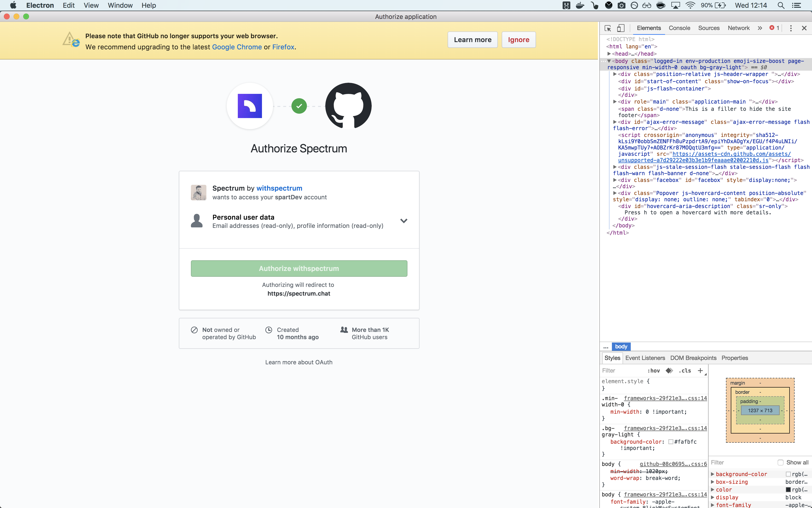This screenshot has height=508, width=812.
Task: Expand the js-header-wrapper div node
Action: click(x=615, y=74)
